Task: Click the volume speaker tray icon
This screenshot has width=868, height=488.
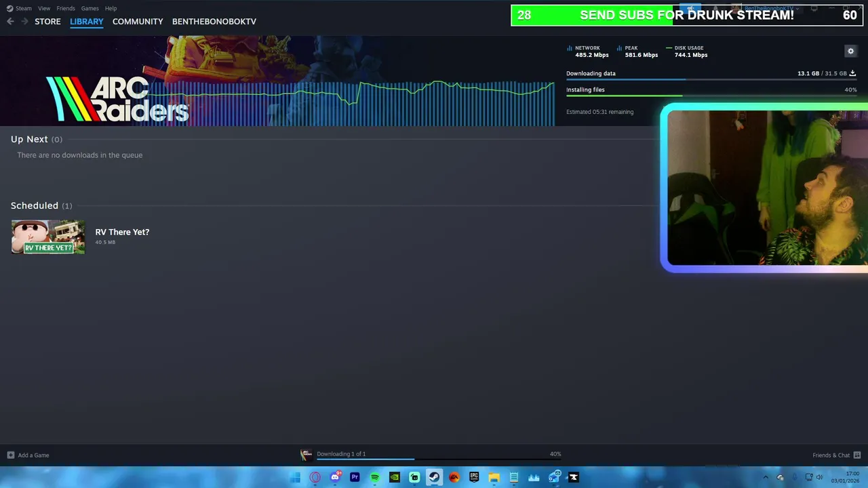Action: pyautogui.click(x=819, y=477)
